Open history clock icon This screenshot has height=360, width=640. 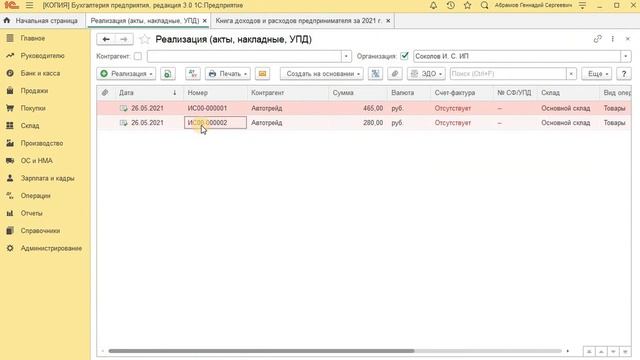coord(451,5)
